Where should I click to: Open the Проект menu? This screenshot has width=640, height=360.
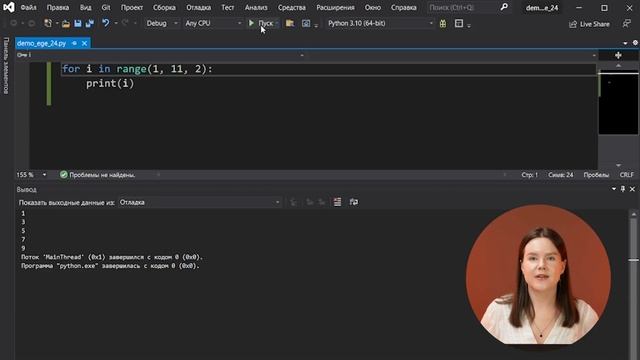[132, 7]
